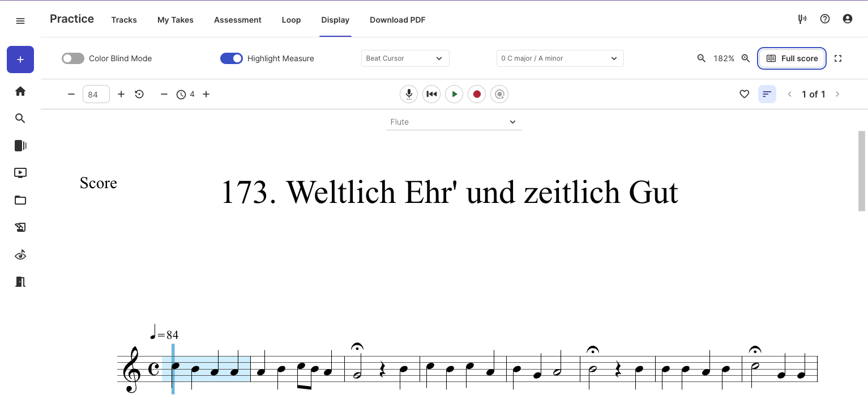The height and width of the screenshot is (403, 868).
Task: Enable Color Blind Mode
Action: pyautogui.click(x=73, y=58)
